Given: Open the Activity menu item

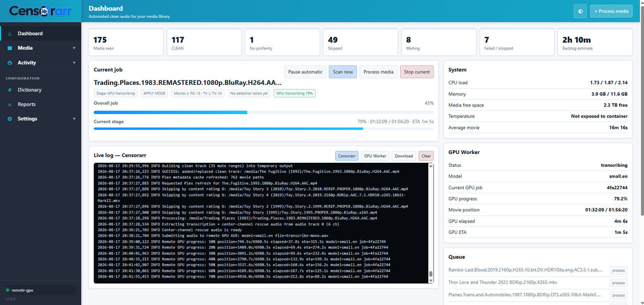Looking at the screenshot, I should 40,63.
